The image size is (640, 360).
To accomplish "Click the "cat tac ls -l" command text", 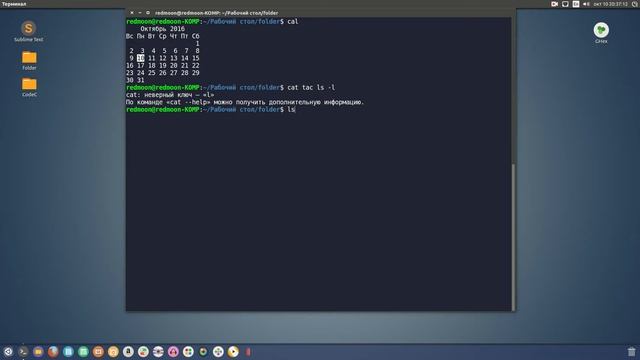I will [311, 87].
